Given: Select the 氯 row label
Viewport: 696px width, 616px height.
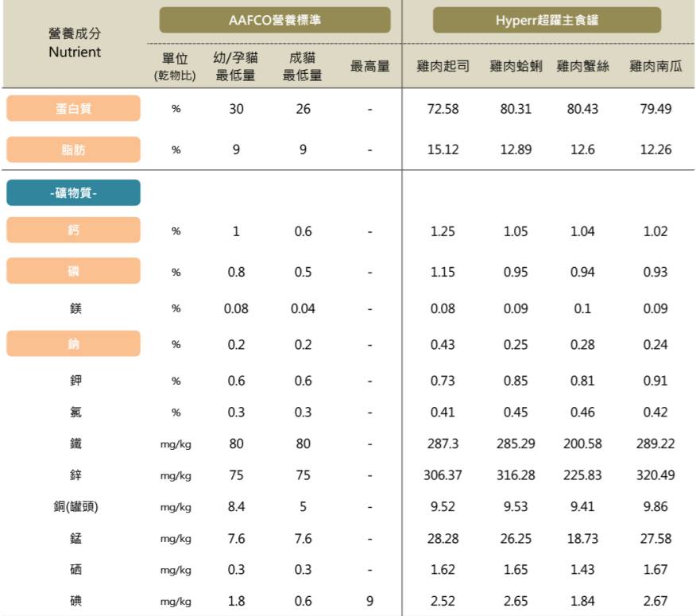Looking at the screenshot, I should 75,413.
